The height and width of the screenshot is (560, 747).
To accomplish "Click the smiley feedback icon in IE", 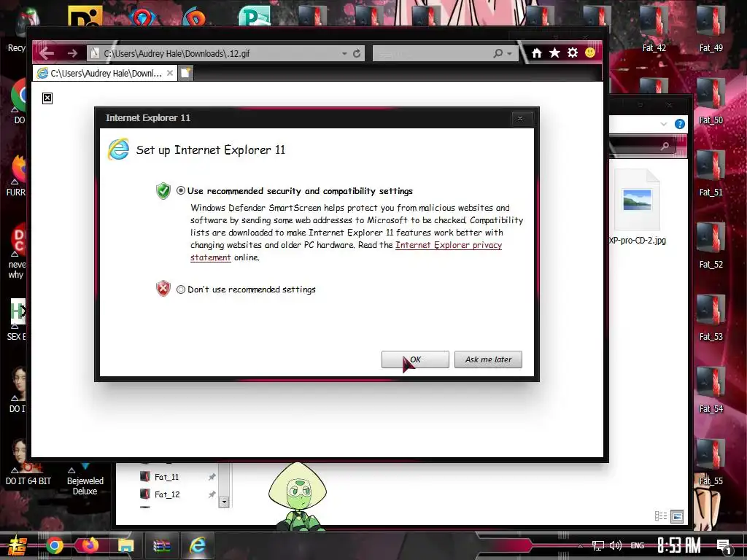I will (x=590, y=52).
